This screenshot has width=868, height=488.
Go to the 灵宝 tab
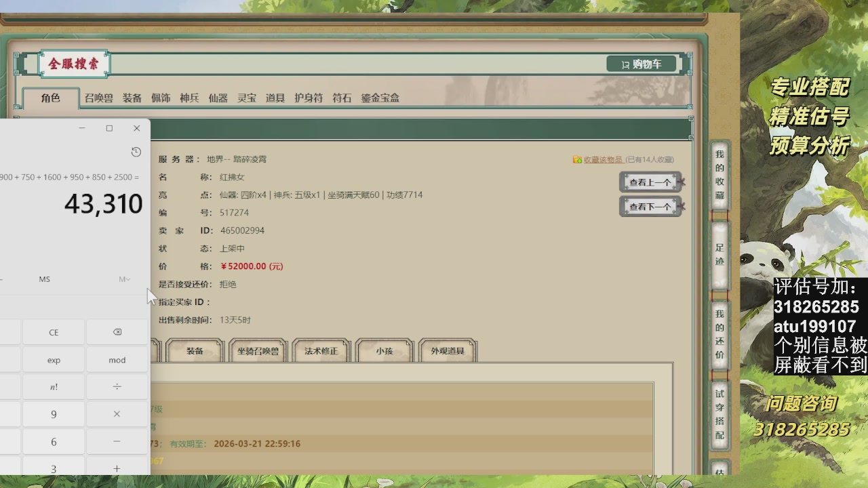coord(247,98)
